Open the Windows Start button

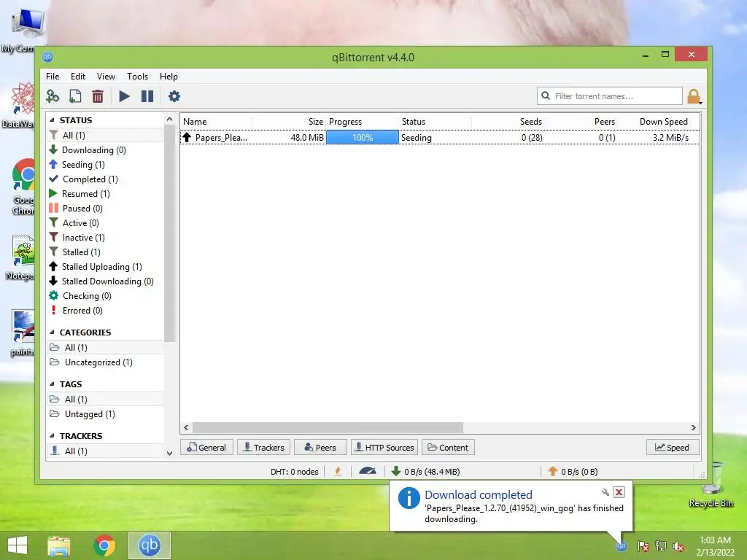18,545
